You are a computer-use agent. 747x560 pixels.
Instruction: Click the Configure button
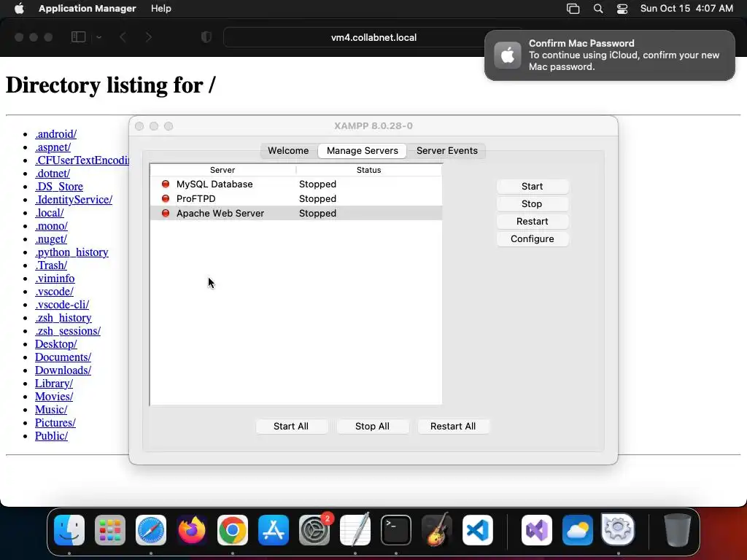[x=532, y=239]
